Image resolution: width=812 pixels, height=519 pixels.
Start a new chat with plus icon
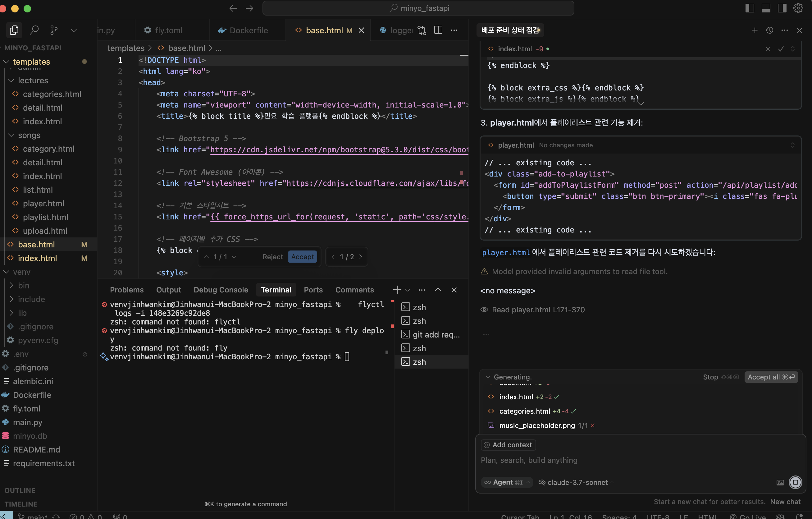[x=754, y=30]
